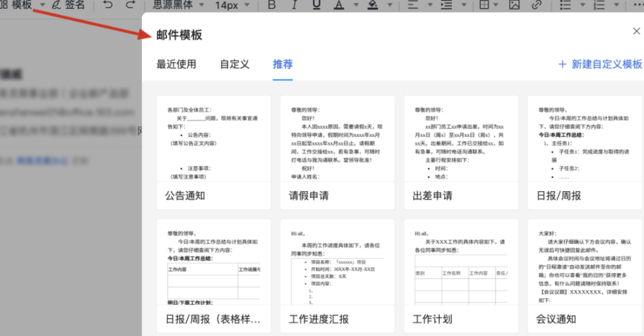Open the 思源黑体 font family dropdown
The width and height of the screenshot is (644, 336).
178,4
